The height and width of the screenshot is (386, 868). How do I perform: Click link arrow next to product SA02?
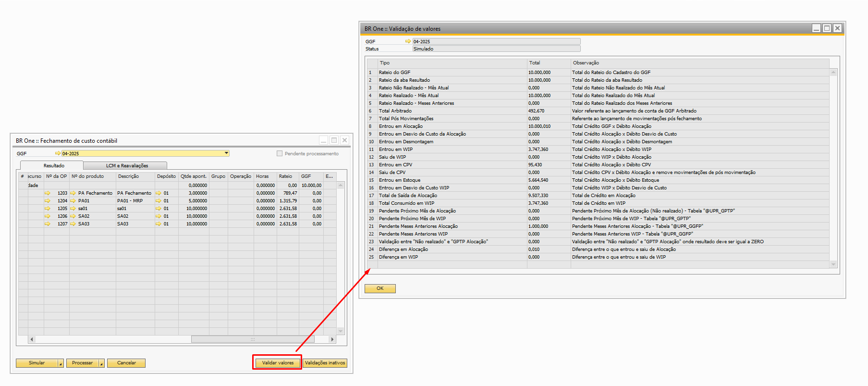(73, 216)
